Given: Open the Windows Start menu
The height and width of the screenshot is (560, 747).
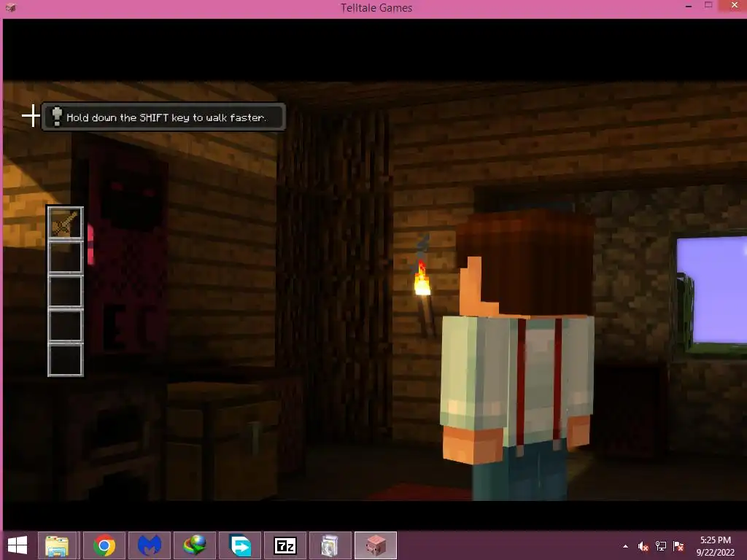Looking at the screenshot, I should coord(18,545).
